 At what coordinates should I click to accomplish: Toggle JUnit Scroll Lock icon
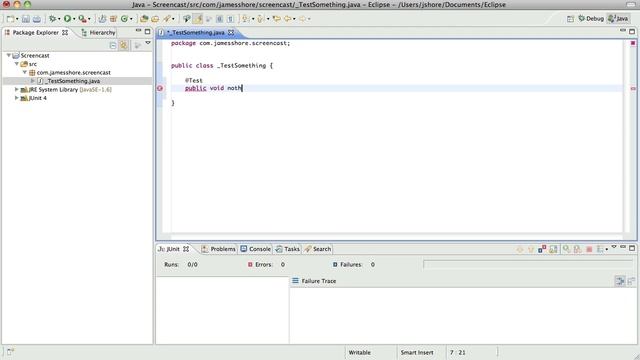click(553, 249)
